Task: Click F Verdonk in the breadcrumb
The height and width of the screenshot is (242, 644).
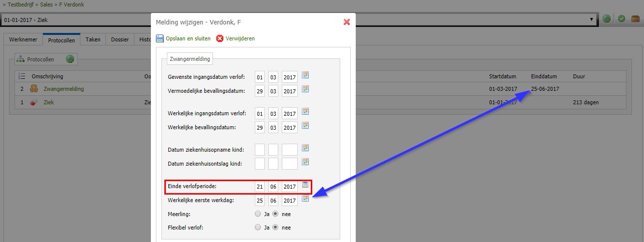Action: (71, 4)
